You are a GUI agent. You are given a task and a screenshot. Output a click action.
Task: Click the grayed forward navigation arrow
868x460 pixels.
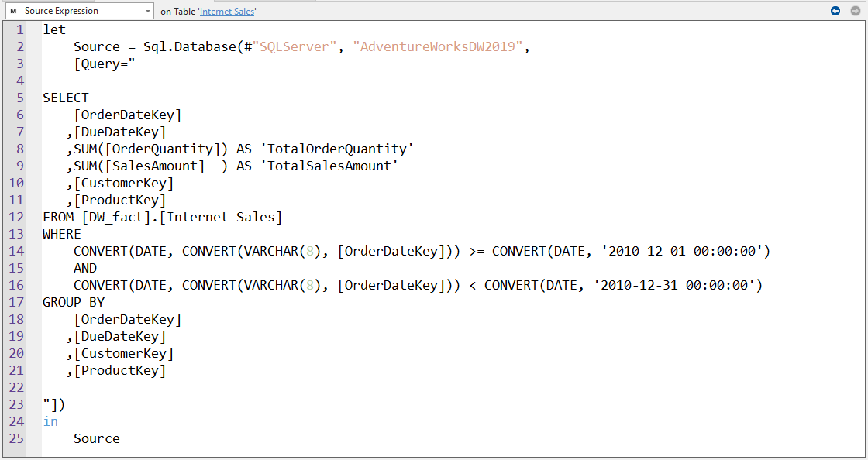pos(856,11)
